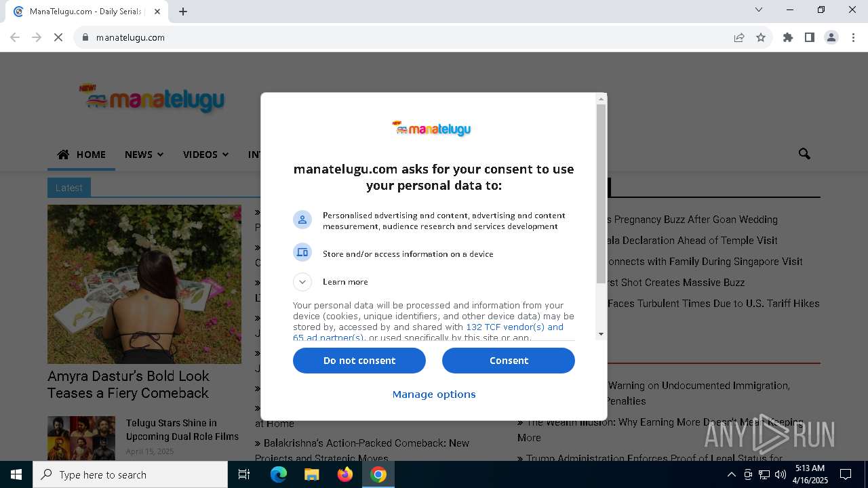The width and height of the screenshot is (868, 488).
Task: Open the HOME menu item
Action: click(81, 155)
